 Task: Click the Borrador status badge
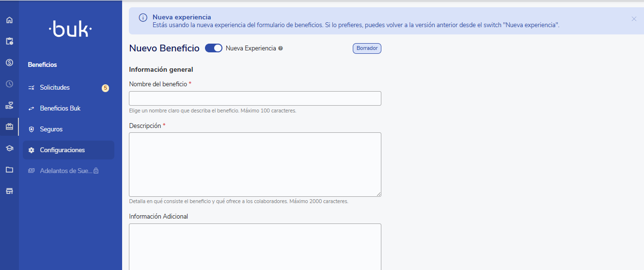(367, 48)
